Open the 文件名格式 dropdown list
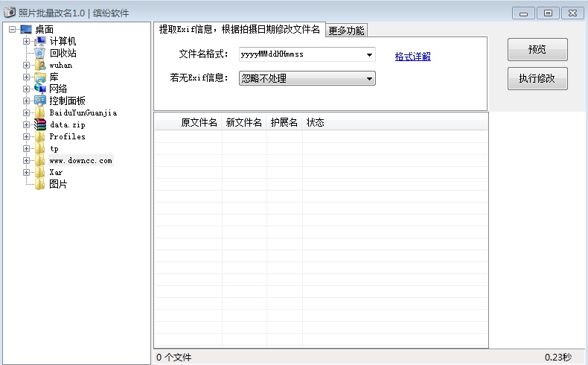 pyautogui.click(x=369, y=54)
